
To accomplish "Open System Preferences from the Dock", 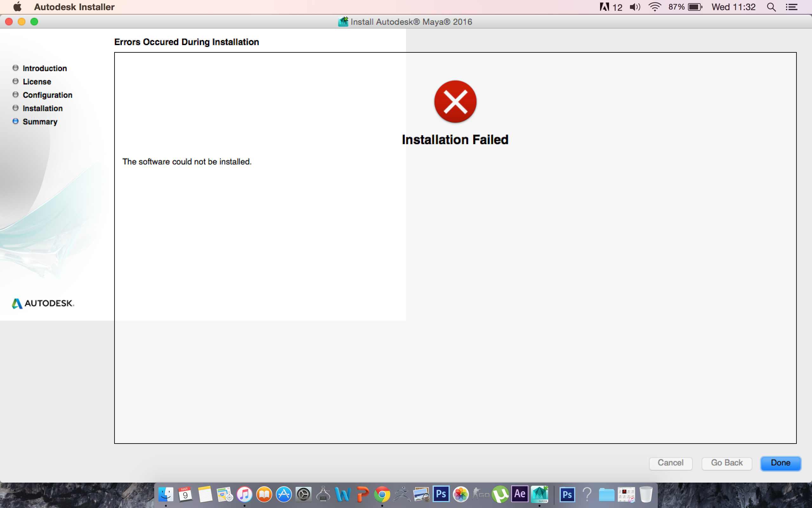I will (x=303, y=495).
